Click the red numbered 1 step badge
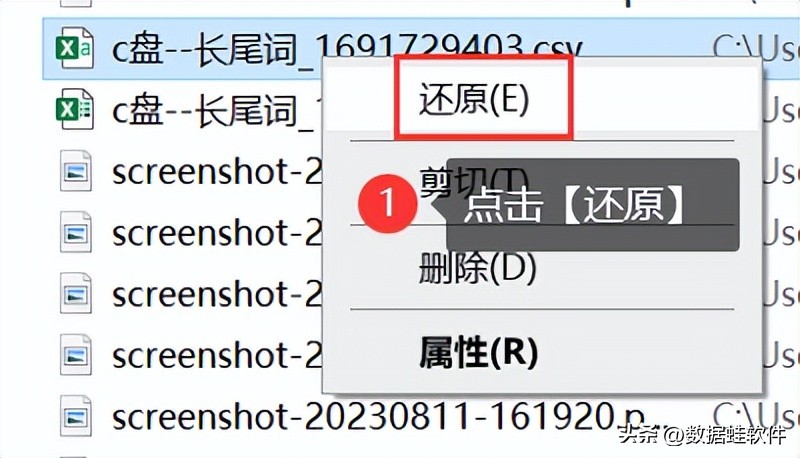 tap(388, 203)
